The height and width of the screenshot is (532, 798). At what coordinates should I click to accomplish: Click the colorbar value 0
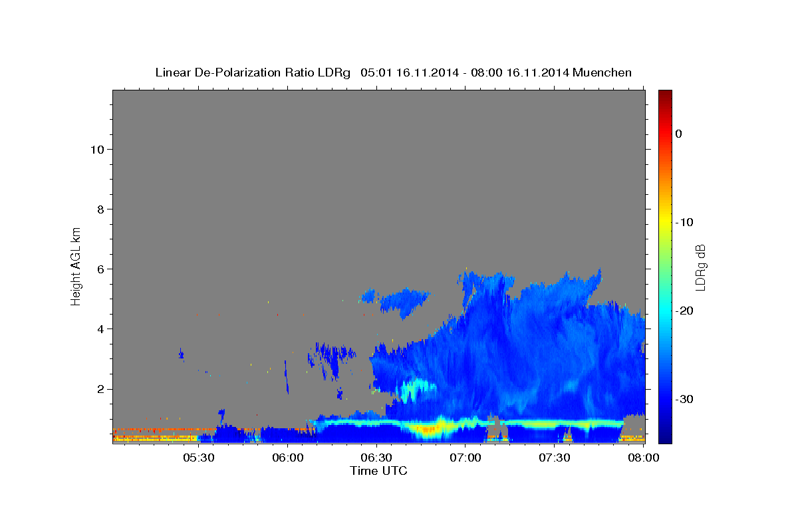(679, 134)
